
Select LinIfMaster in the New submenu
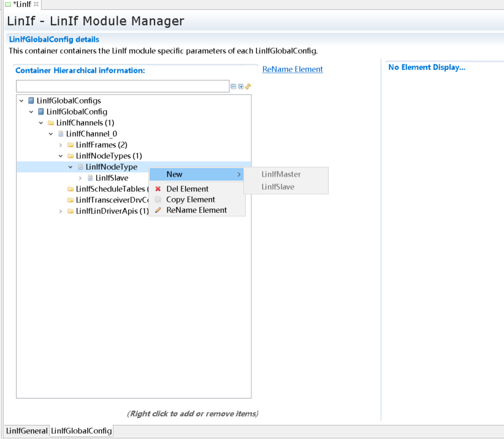pyautogui.click(x=281, y=174)
